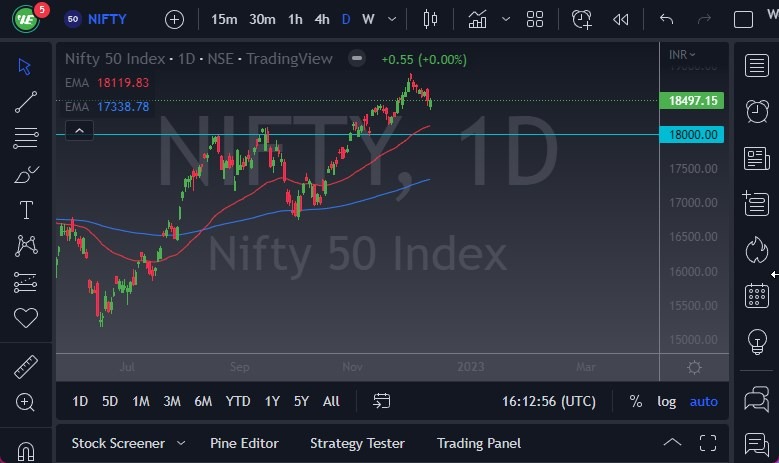Viewport: 779px width, 463px height.
Task: Select the Text annotation tool
Action: 26,210
